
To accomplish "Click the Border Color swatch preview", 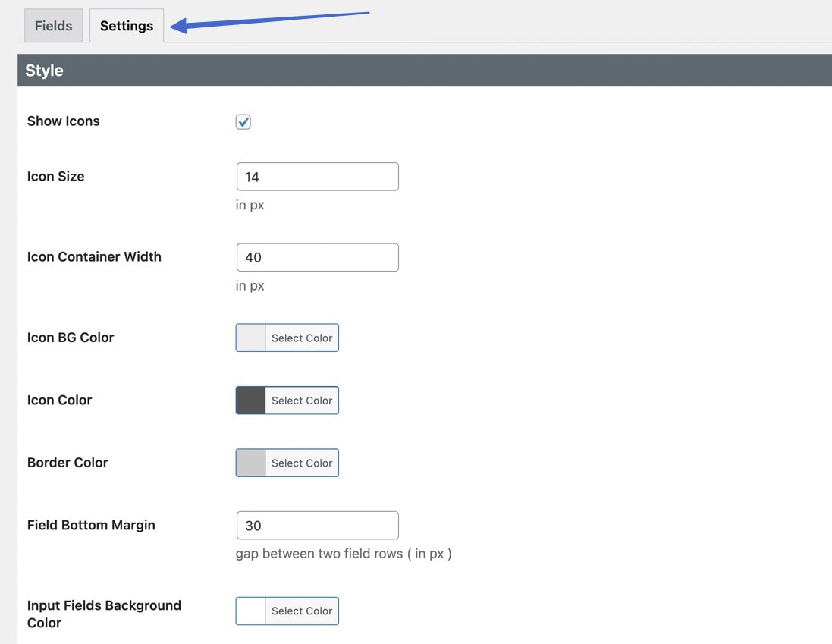I will (x=250, y=463).
